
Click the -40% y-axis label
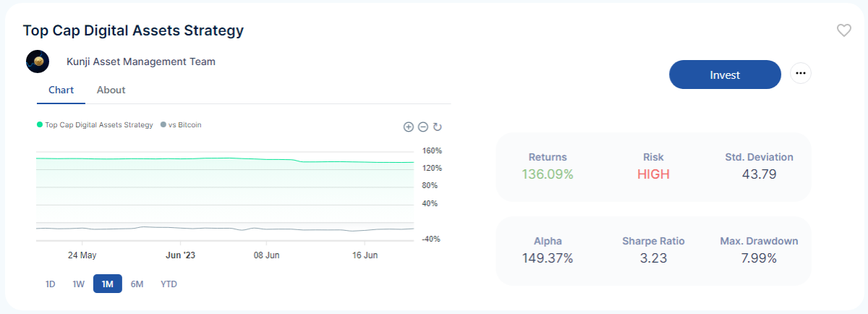(432, 239)
